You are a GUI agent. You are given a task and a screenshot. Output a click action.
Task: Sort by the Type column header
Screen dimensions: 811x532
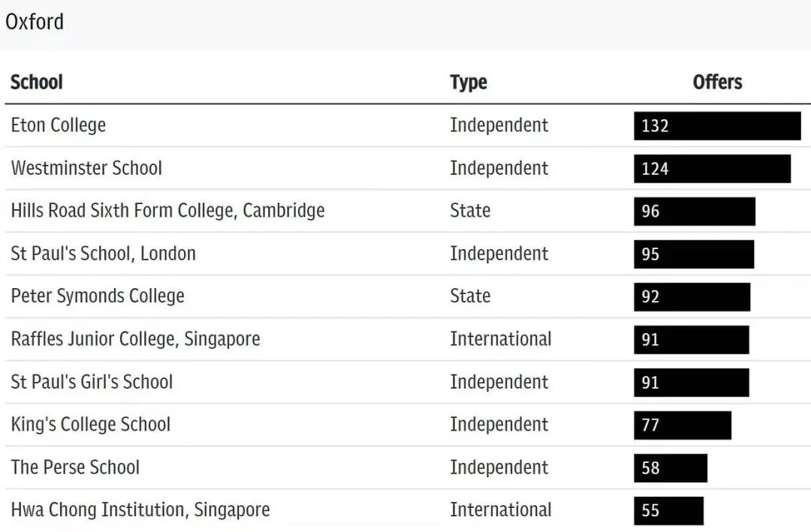coord(469,82)
